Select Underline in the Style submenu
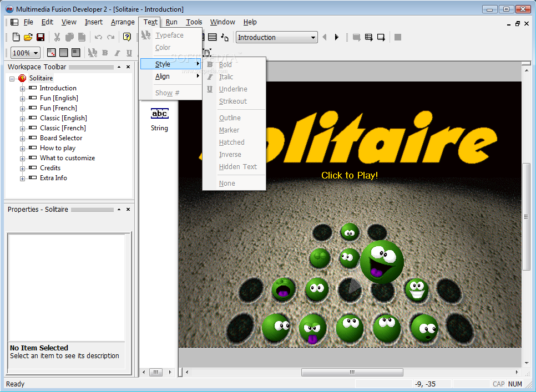Screen dimensions: 536x392 pyautogui.click(x=234, y=89)
